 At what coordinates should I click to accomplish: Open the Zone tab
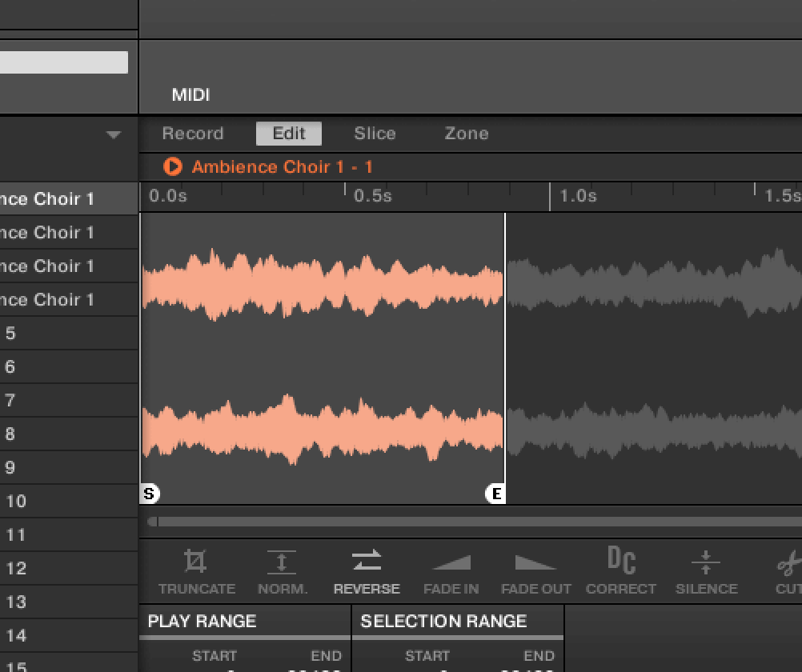tap(467, 134)
